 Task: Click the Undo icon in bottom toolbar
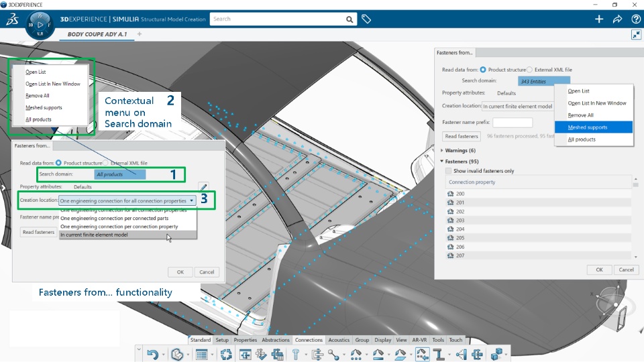[x=152, y=354]
